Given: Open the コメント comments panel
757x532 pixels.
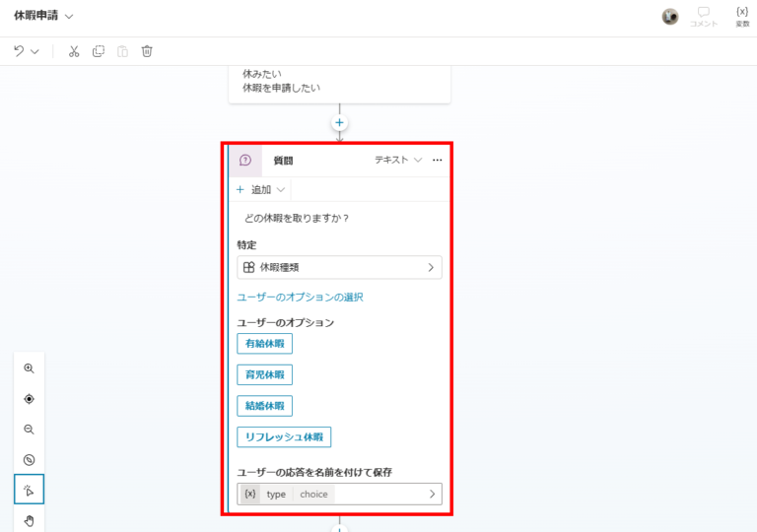Looking at the screenshot, I should (703, 17).
